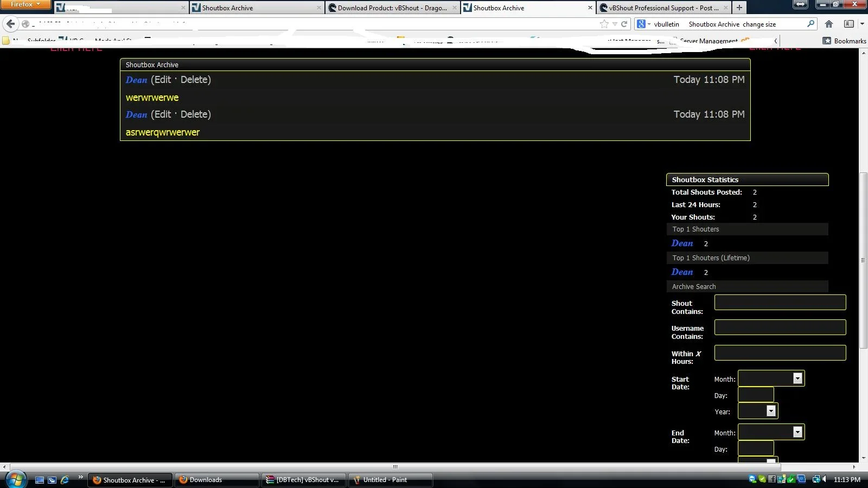Viewport: 868px width, 488px height.
Task: Open Dean under Top 1 Shouters (Lifetime)
Action: coord(682,272)
